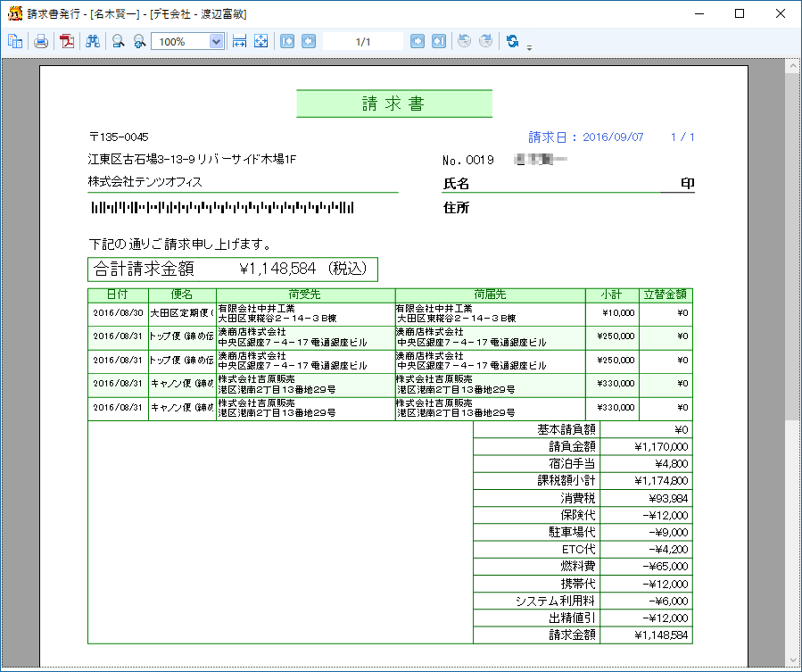Click the page number field showing 1/1
Screen dimensions: 802x672
pyautogui.click(x=363, y=41)
